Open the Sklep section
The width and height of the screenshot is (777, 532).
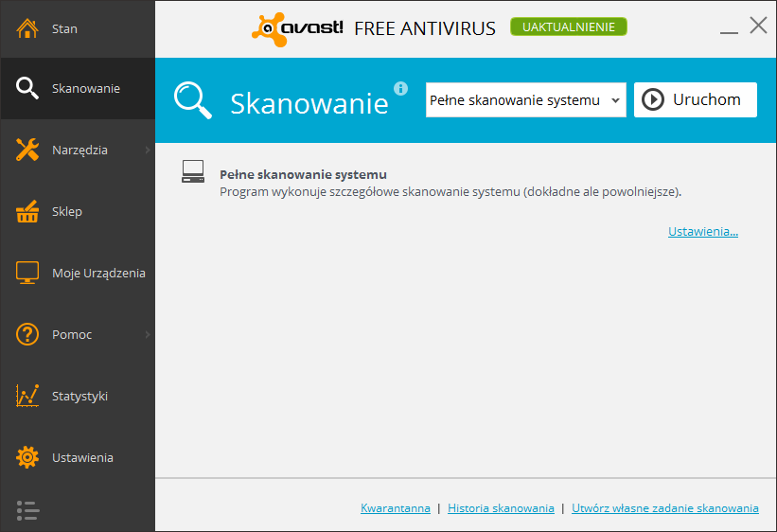78,211
